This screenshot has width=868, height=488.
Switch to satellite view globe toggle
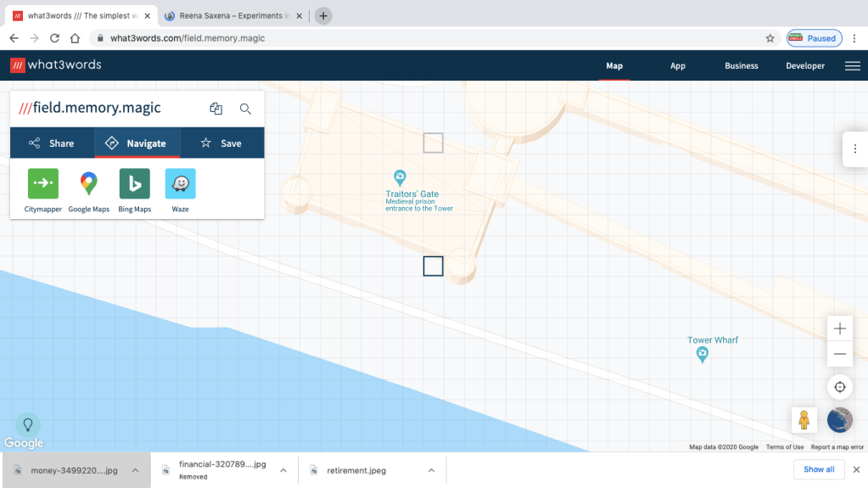coord(839,420)
